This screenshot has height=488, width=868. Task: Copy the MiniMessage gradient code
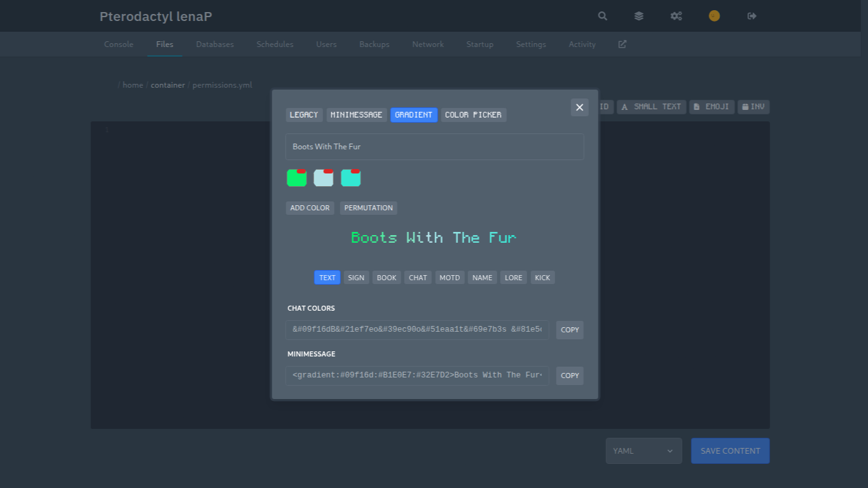(570, 376)
